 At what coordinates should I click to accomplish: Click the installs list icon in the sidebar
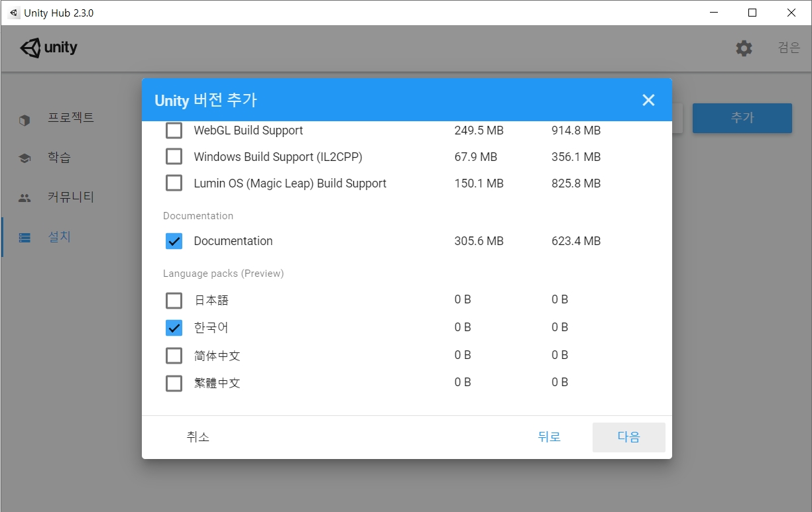(25, 237)
